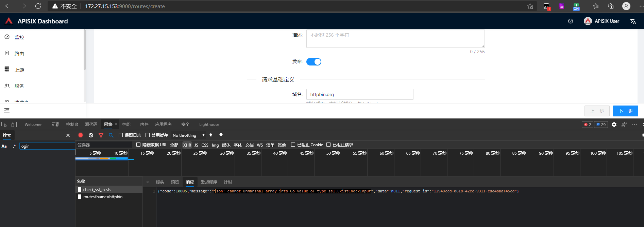This screenshot has width=644, height=227.
Task: Open the 预览 preview tab
Action: pyautogui.click(x=175, y=182)
